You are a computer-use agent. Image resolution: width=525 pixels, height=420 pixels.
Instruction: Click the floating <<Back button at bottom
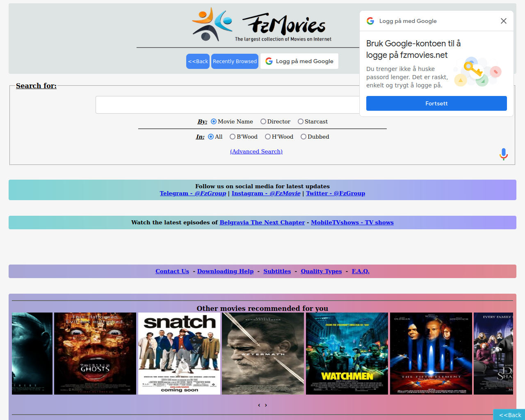coord(509,415)
